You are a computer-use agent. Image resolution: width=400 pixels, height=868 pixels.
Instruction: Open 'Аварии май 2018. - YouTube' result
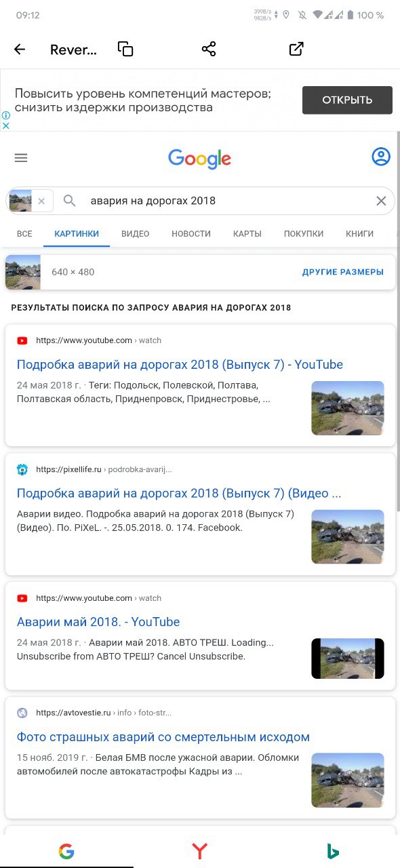pos(98,622)
